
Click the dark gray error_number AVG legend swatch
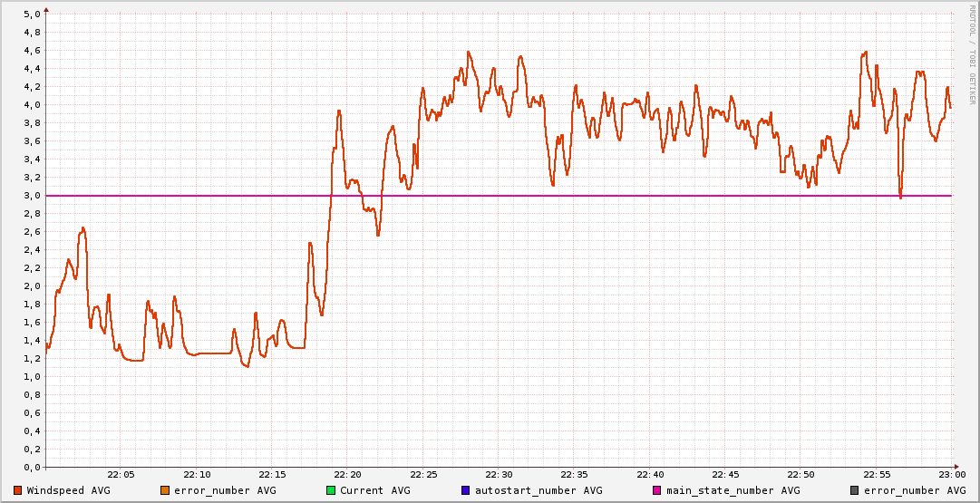(x=855, y=490)
